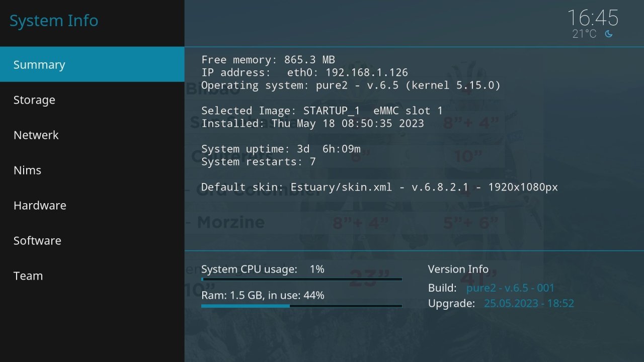Click the Upgrade date 25.05.2023 - 18:52
The width and height of the screenshot is (644, 362).
529,303
